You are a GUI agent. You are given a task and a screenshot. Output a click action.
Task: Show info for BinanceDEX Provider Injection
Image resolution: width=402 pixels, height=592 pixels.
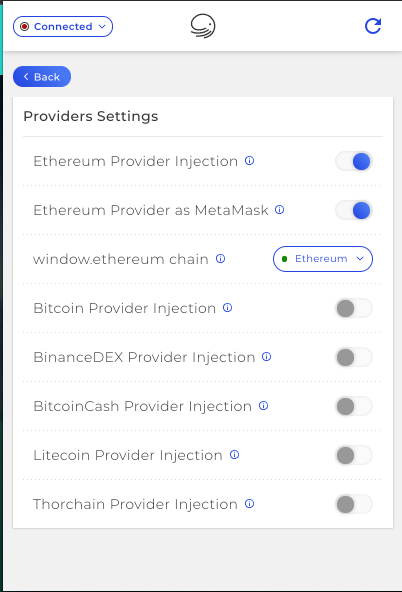pyautogui.click(x=266, y=357)
